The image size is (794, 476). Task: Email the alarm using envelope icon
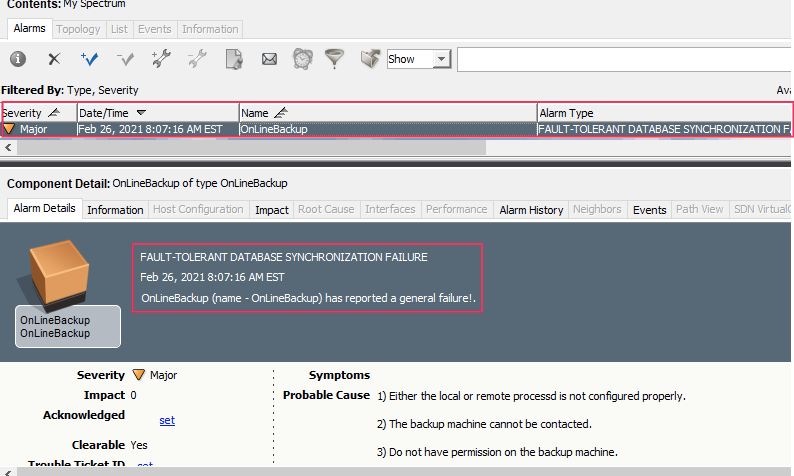pos(269,60)
